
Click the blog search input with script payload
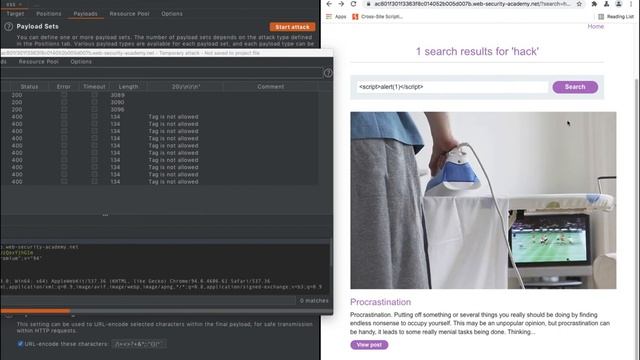pos(452,87)
